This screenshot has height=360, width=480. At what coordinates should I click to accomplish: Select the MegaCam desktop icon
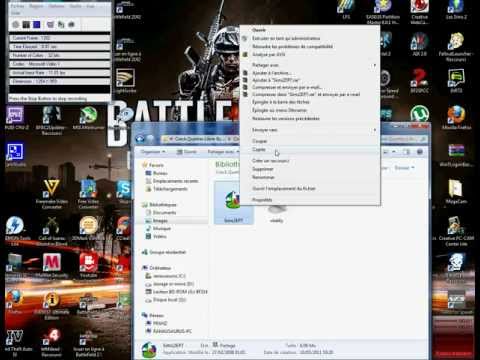coord(456,191)
